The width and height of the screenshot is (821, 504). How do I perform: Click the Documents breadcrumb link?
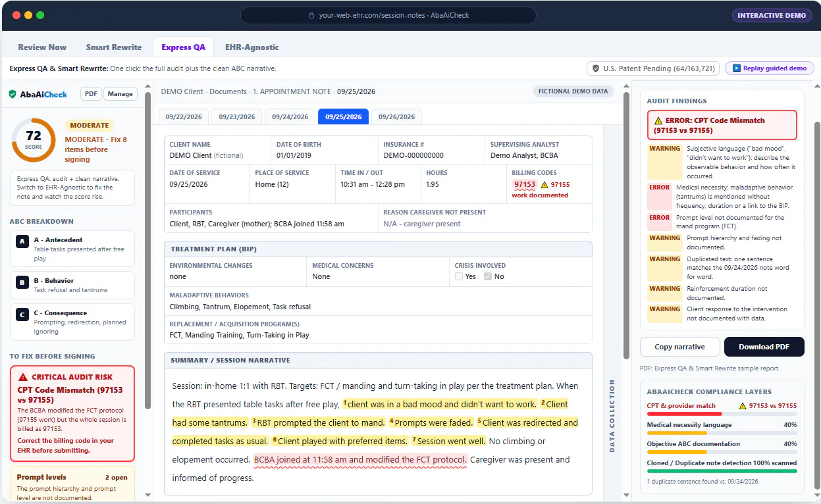click(228, 91)
